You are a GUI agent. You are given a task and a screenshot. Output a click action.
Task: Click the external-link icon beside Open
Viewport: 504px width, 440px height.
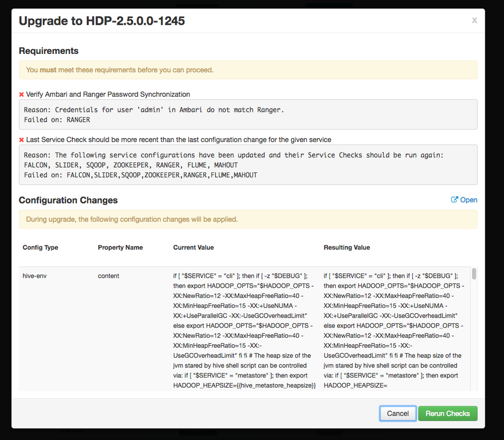(454, 200)
